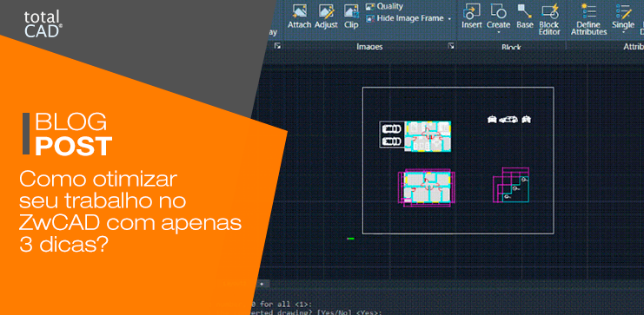Expand the arrow under Create

tap(498, 32)
